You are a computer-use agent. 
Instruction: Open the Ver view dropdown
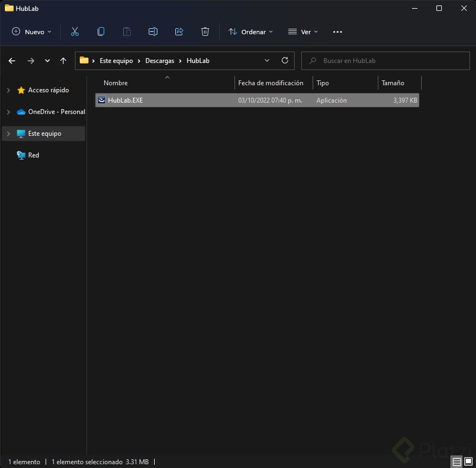tap(303, 32)
